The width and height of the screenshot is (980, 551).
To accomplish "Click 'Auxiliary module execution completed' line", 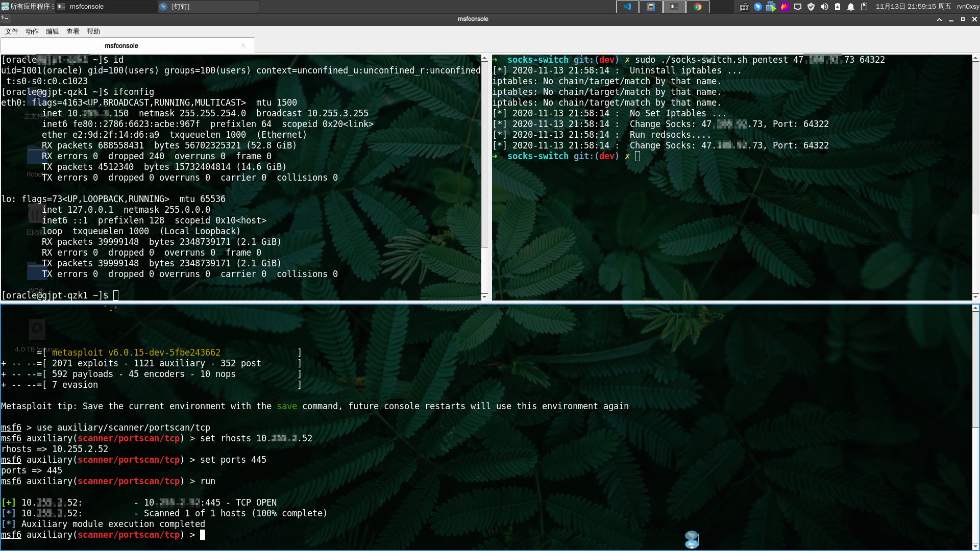I will (113, 524).
